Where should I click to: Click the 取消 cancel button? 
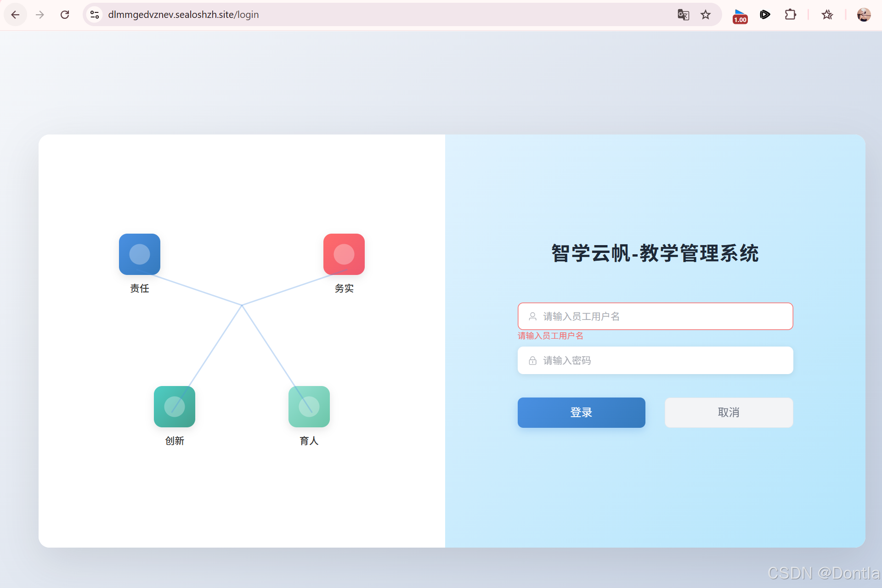pos(729,413)
